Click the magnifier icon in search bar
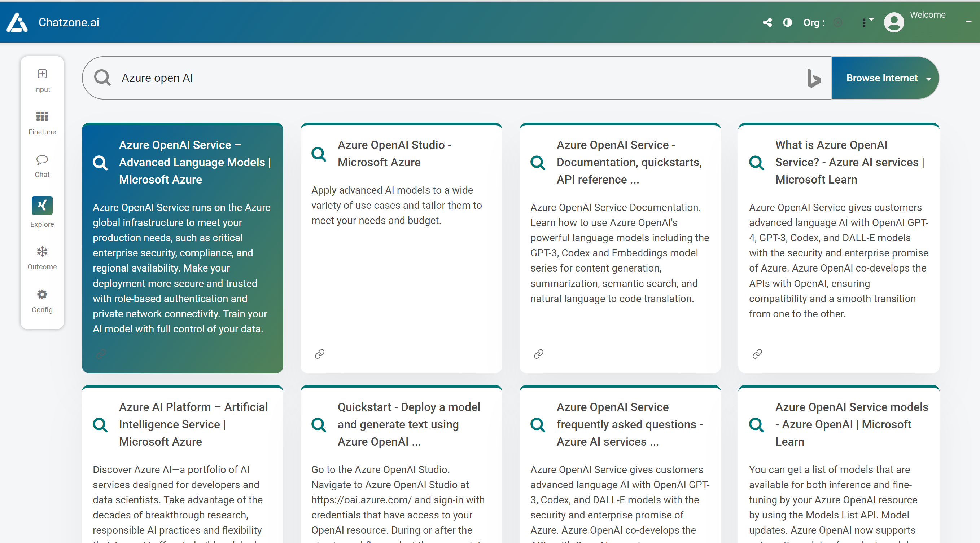Image resolution: width=980 pixels, height=543 pixels. click(102, 78)
